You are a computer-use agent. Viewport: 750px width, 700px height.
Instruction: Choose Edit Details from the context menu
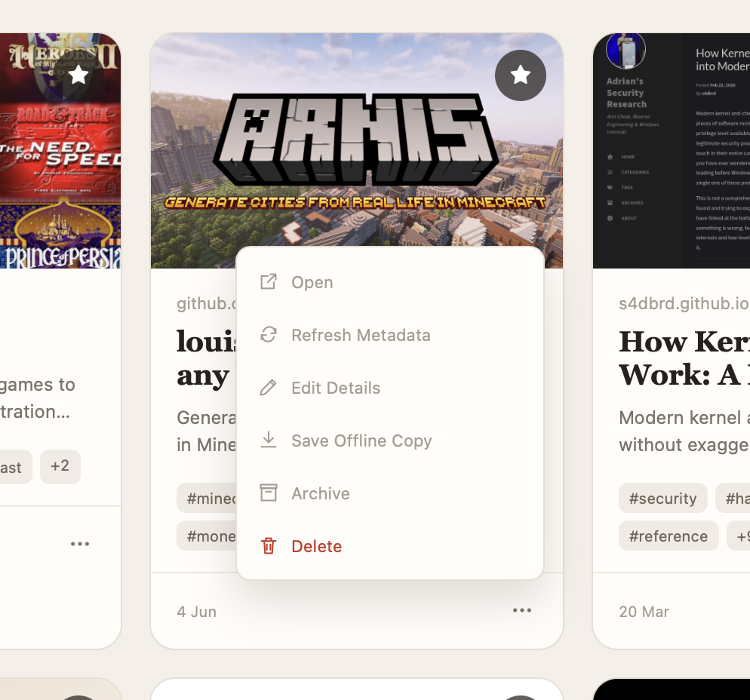[x=390, y=388]
